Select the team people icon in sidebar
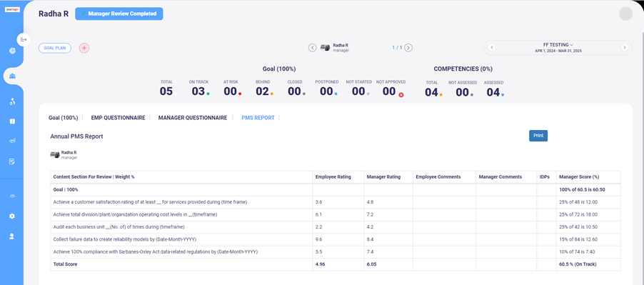This screenshot has height=285, width=644. click(12, 76)
